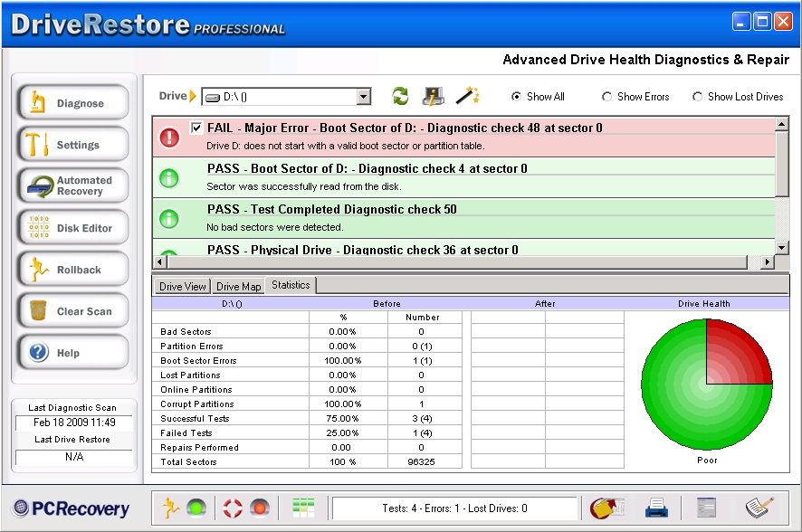
Task: Click results list scroll down arrow
Action: point(781,248)
